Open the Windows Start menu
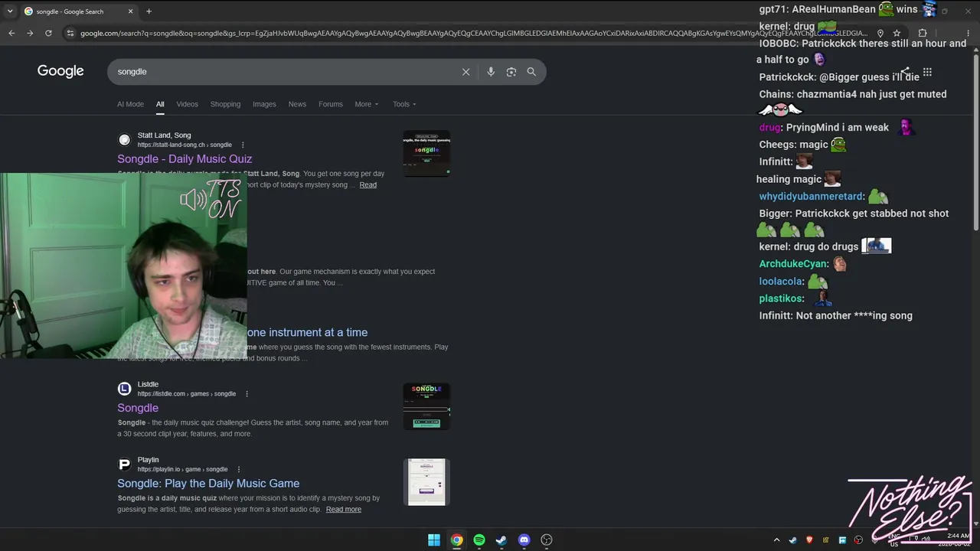Screen dimensions: 980x551 click(x=434, y=540)
